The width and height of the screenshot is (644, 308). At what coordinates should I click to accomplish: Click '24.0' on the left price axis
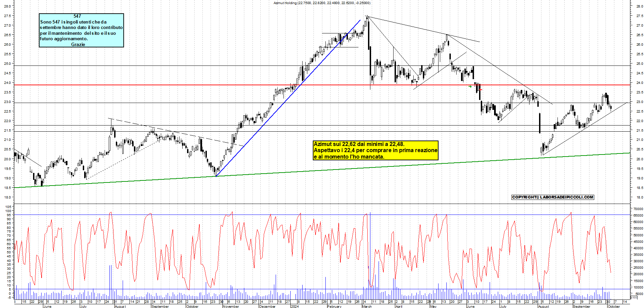click(8, 83)
